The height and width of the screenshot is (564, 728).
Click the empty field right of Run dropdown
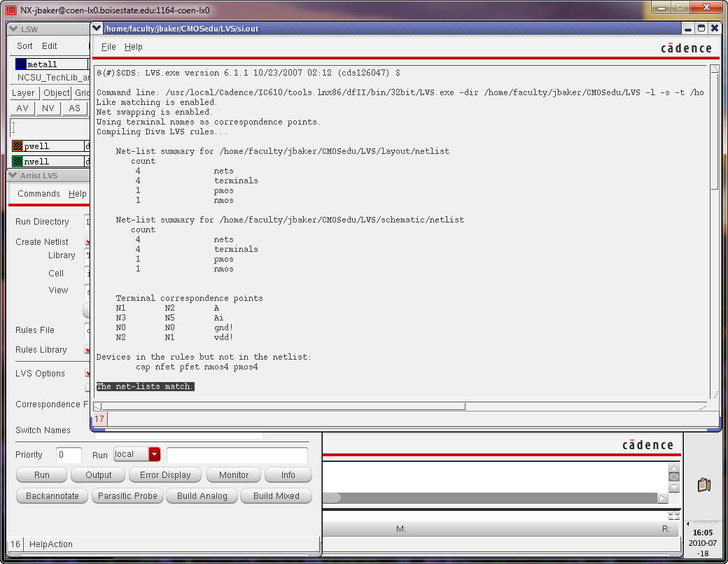[x=237, y=456]
